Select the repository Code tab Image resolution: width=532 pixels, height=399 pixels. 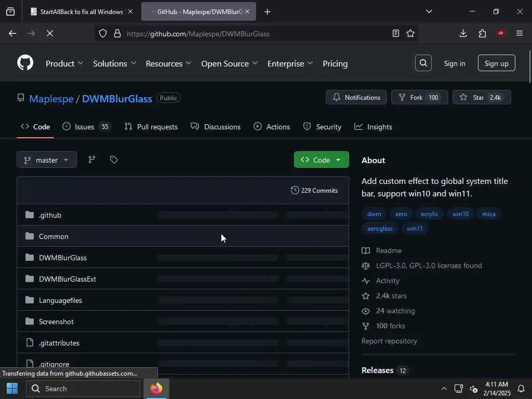tap(35, 127)
